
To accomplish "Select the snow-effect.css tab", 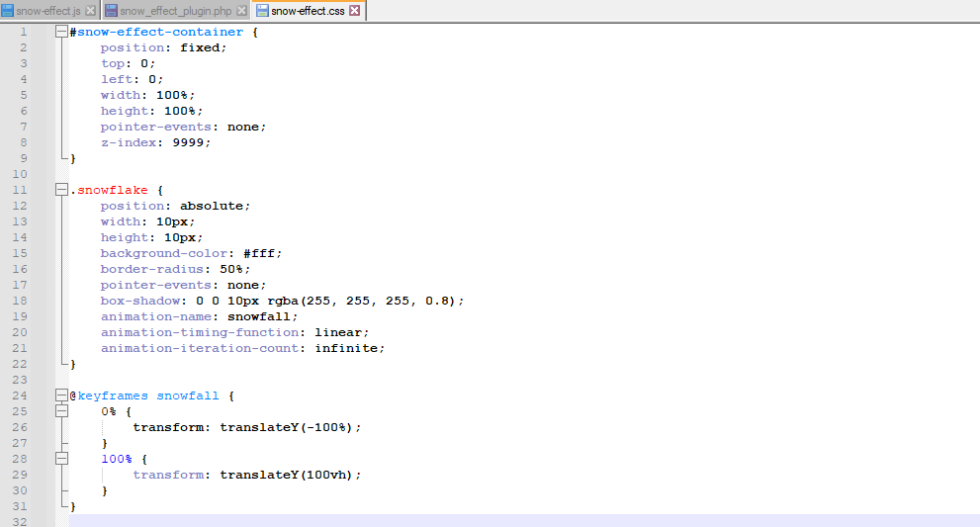I will point(310,11).
